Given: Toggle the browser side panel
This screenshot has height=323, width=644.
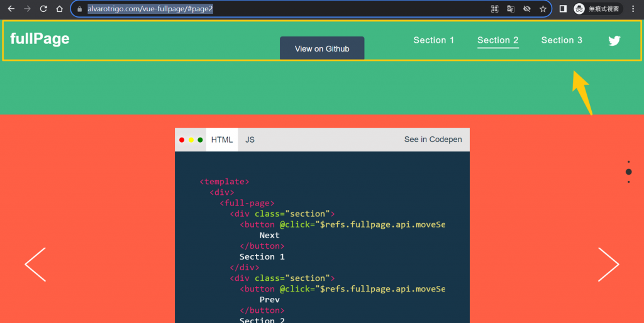Looking at the screenshot, I should click(563, 9).
